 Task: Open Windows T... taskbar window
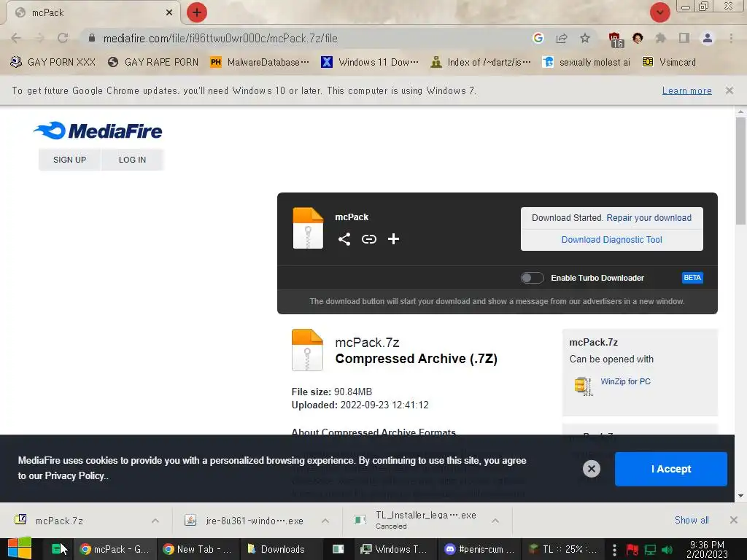click(394, 549)
